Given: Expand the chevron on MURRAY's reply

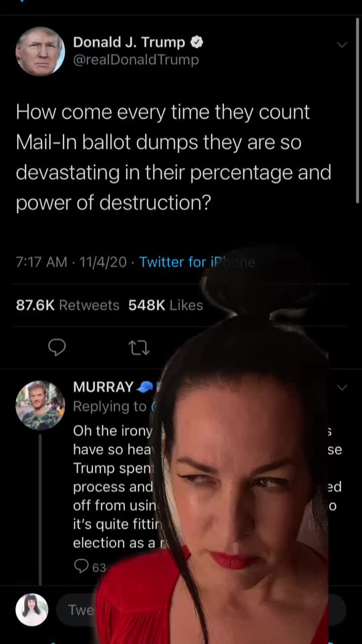Looking at the screenshot, I should (342, 387).
